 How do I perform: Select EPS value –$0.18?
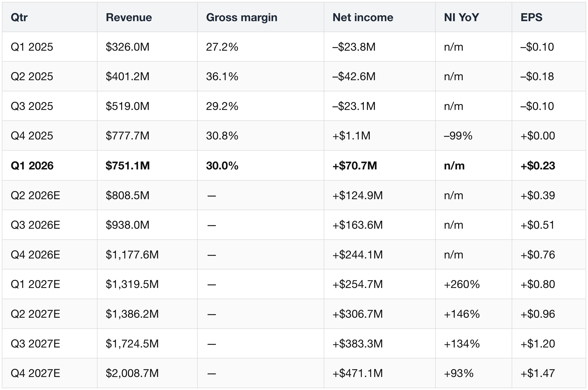point(537,76)
